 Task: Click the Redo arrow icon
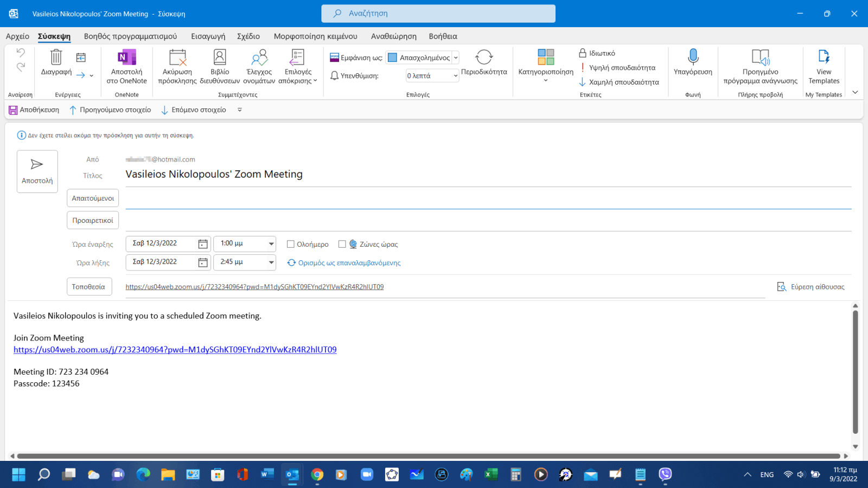[21, 67]
